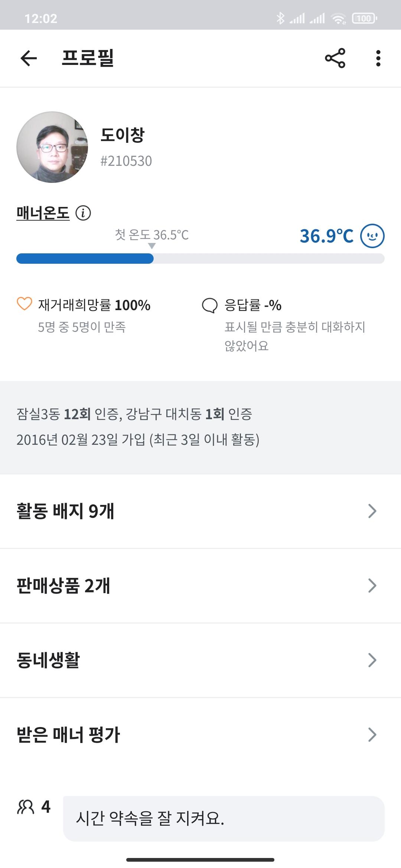Open the 동네생활 row
Viewport: 401px width, 868px height.
click(48, 660)
